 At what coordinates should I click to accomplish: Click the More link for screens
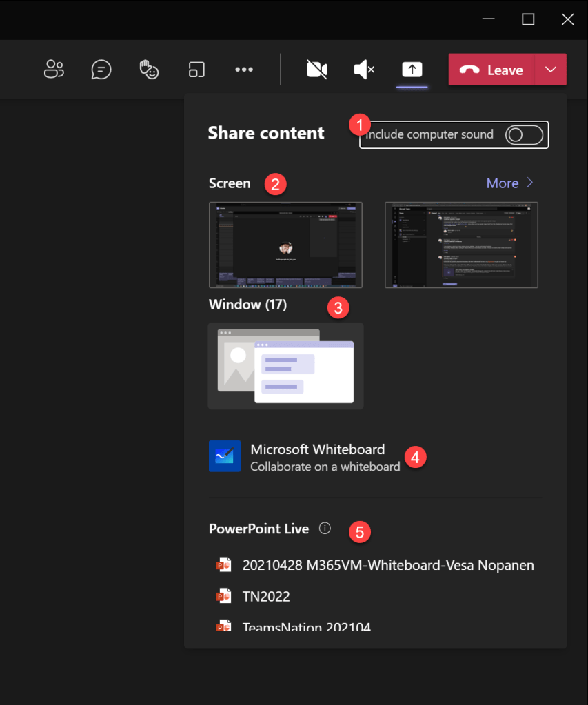click(510, 183)
